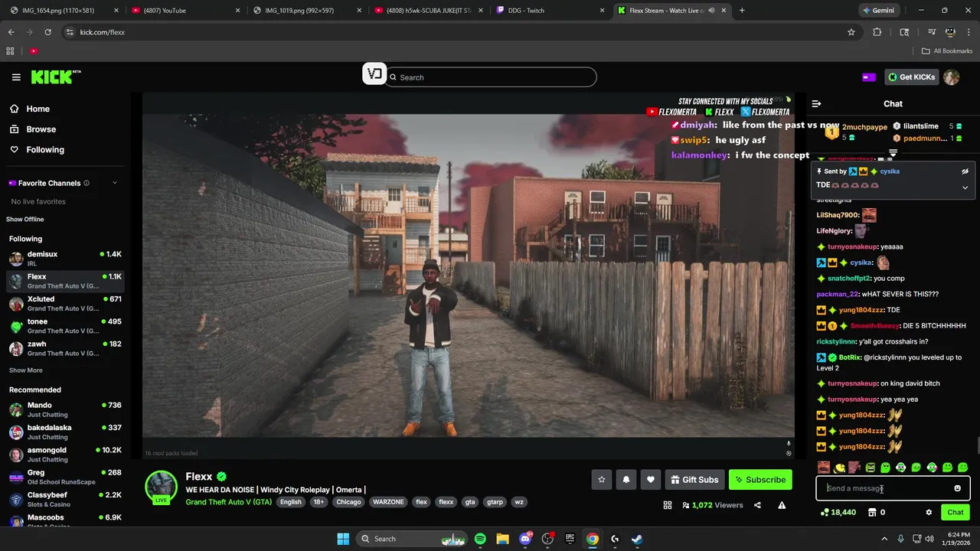This screenshot has height=551, width=980.
Task: Switch to the IMG_1019.png tab
Action: click(306, 11)
